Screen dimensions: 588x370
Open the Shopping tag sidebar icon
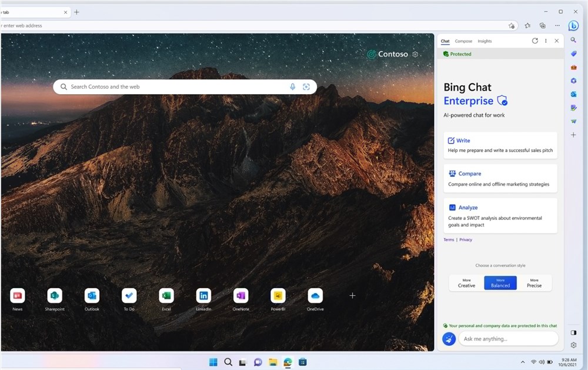click(x=573, y=54)
